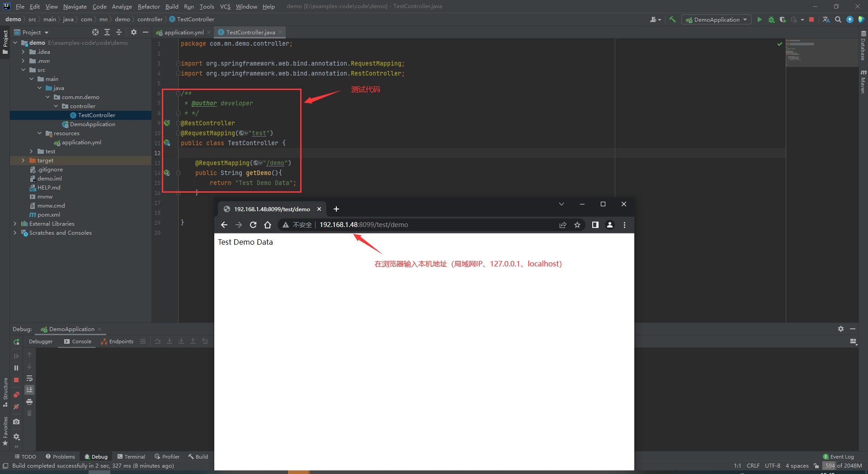Click the browser address bar URL
This screenshot has width=868, height=474.
click(364, 225)
